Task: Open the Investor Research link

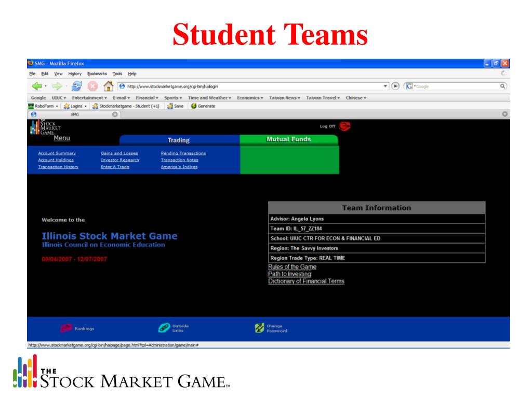Action: 120,160
